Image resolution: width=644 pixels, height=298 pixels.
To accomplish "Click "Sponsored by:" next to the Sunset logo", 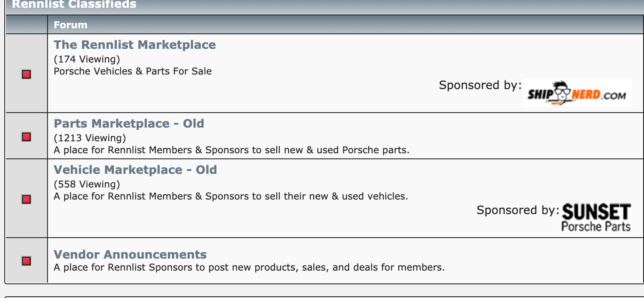I will 518,210.
